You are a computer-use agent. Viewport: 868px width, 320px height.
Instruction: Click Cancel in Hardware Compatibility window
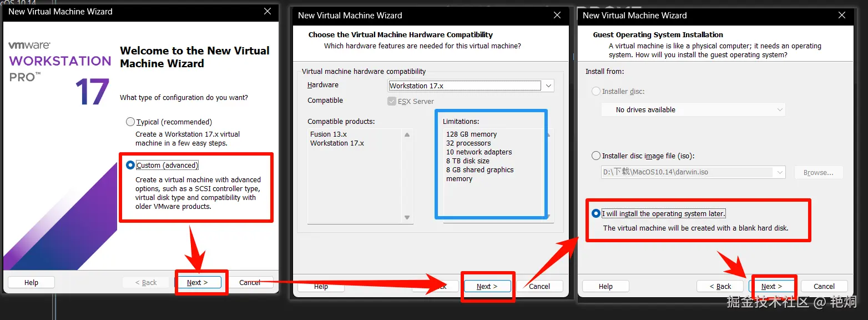coord(539,286)
